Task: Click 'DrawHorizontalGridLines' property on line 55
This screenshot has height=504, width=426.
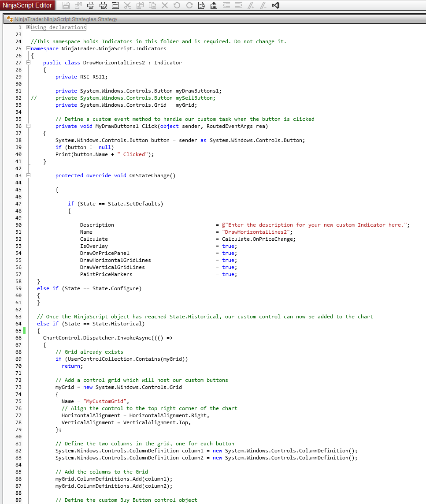Action: point(115,260)
